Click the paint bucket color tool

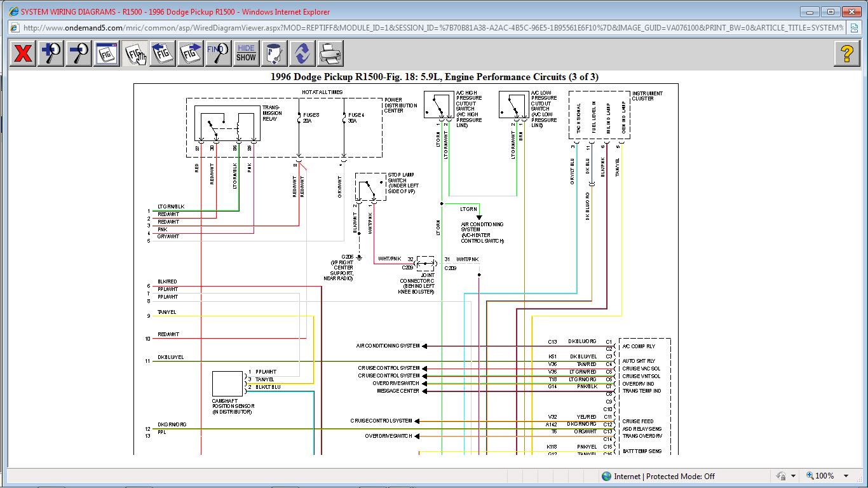[274, 53]
